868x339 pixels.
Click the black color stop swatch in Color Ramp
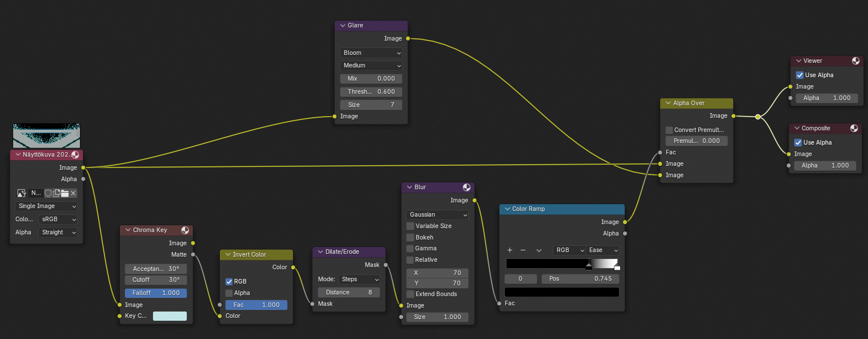coord(562,292)
